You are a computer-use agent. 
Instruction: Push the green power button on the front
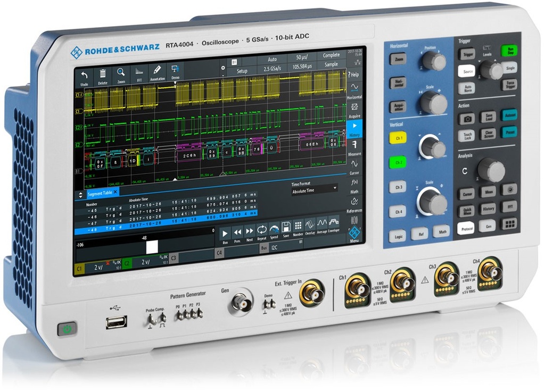(x=67, y=328)
